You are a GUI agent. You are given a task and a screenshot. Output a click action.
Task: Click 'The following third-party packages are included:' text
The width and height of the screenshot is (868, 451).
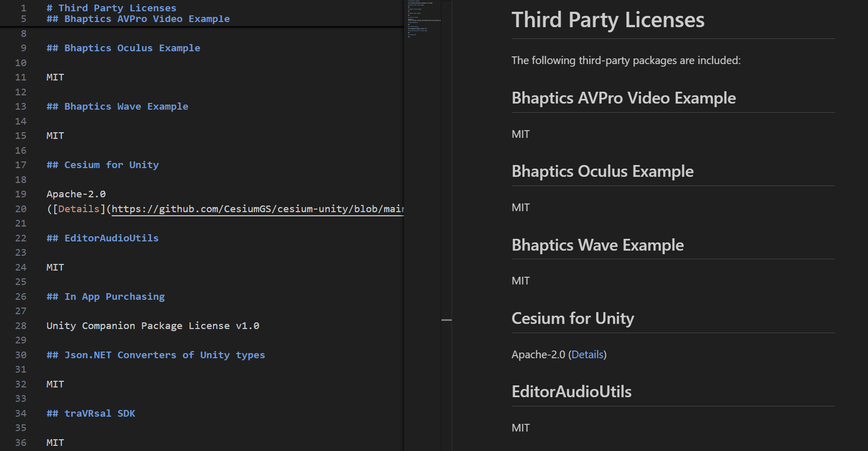pos(626,60)
